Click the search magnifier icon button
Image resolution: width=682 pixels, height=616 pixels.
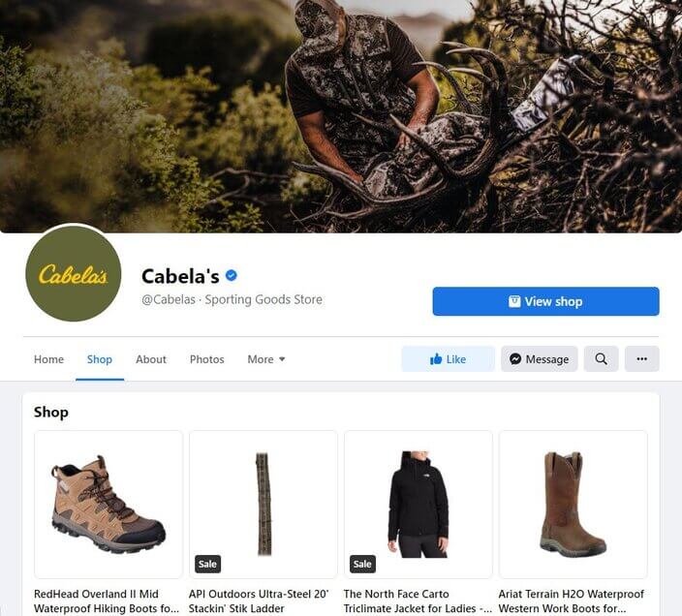(601, 359)
